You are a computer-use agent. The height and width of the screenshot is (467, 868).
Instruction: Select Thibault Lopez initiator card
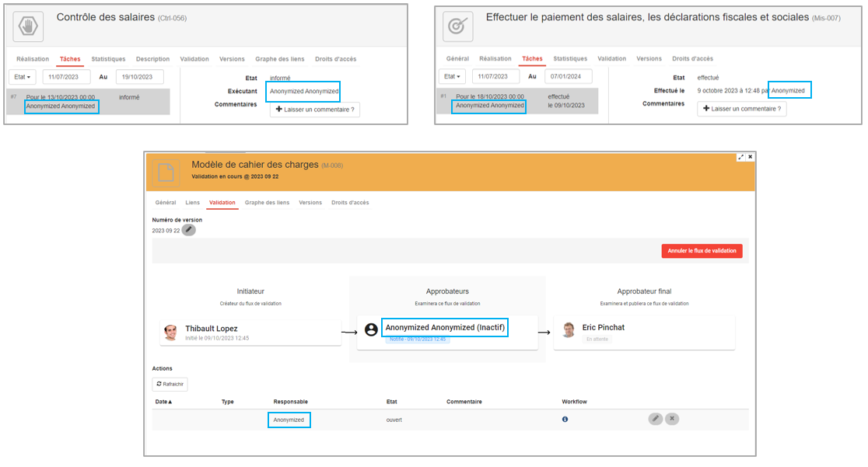tap(250, 332)
